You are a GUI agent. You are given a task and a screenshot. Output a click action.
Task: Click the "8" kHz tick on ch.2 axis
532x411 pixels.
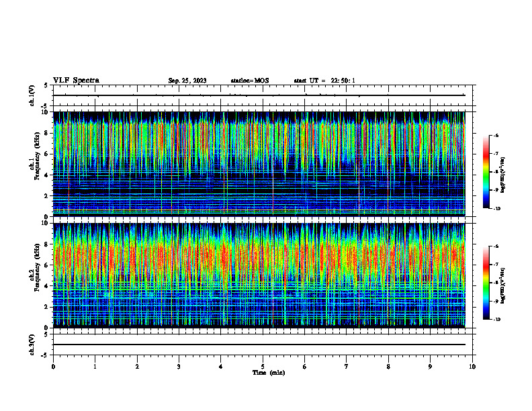pyautogui.click(x=47, y=244)
